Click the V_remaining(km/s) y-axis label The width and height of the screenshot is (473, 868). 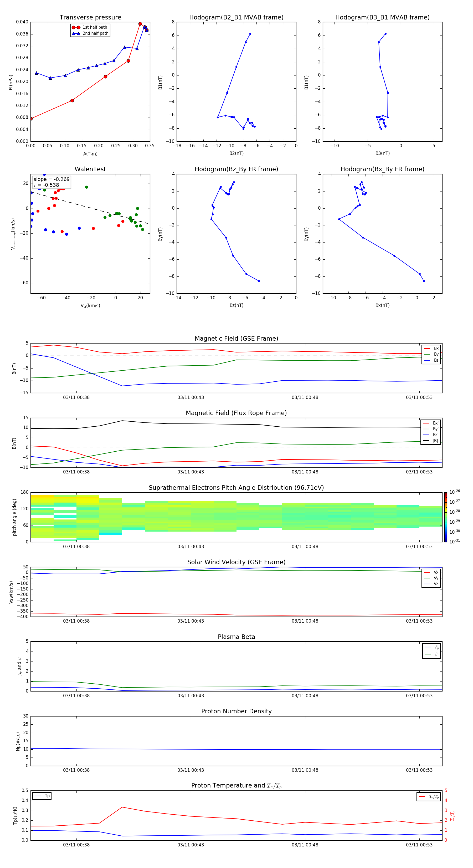13,234
